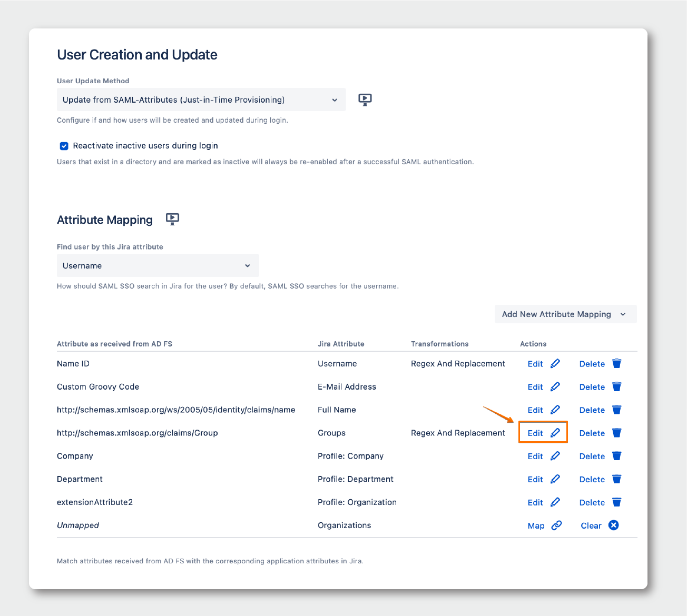The height and width of the screenshot is (616, 687).
Task: Edit the claims/name Full Name mapping
Action: point(535,410)
